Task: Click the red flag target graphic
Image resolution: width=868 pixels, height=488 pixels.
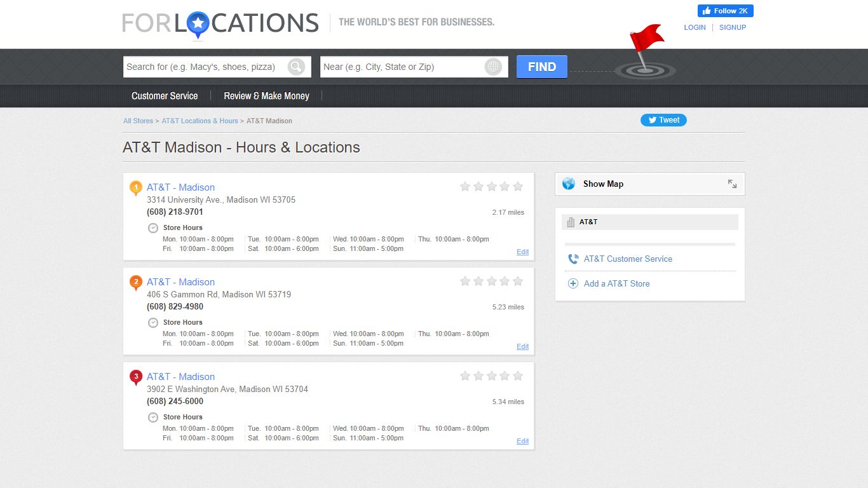Action: point(644,52)
